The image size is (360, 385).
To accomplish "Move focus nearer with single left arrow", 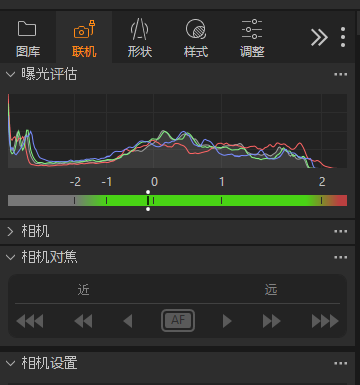I will point(128,321).
